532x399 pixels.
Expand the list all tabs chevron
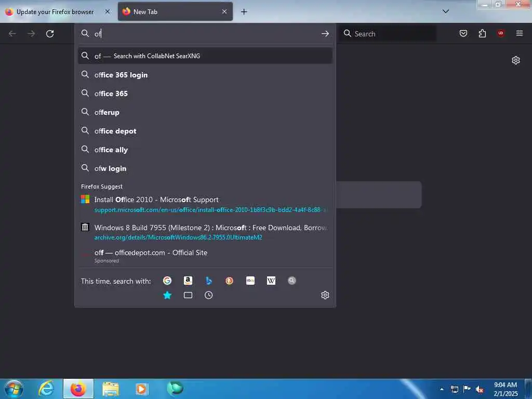click(446, 11)
